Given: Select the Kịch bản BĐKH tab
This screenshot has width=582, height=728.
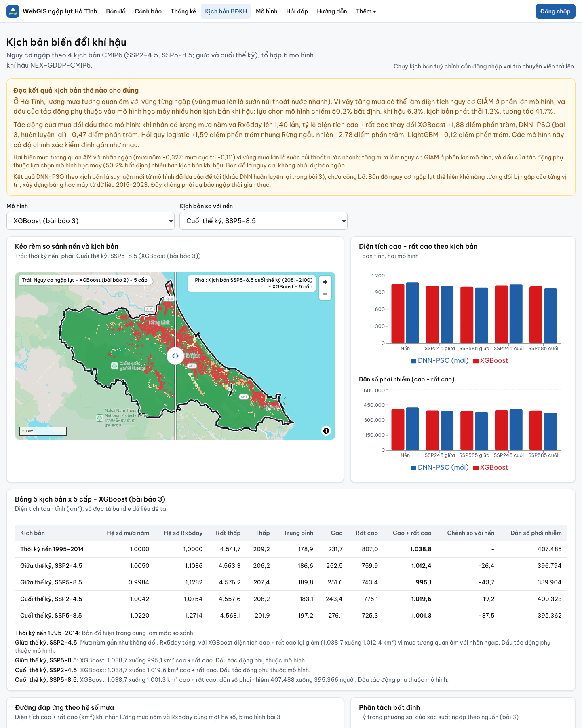Looking at the screenshot, I should [x=226, y=11].
